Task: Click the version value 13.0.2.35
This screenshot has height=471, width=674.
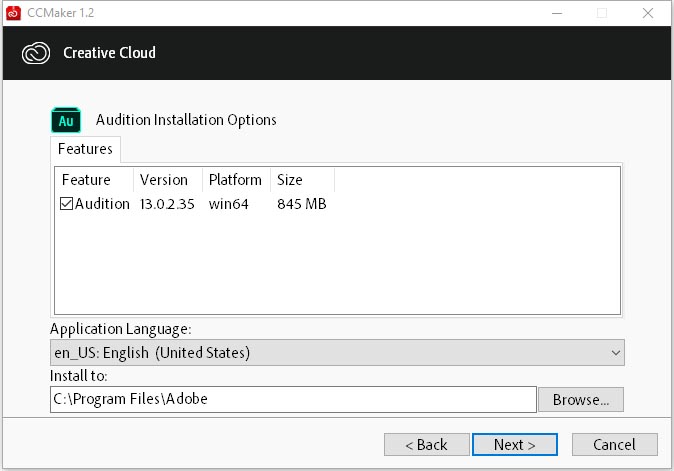Action: coord(167,204)
